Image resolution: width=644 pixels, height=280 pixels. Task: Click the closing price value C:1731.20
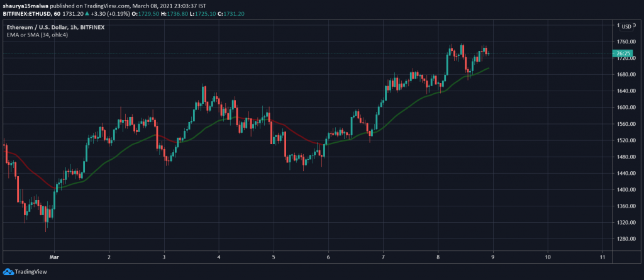[231, 13]
